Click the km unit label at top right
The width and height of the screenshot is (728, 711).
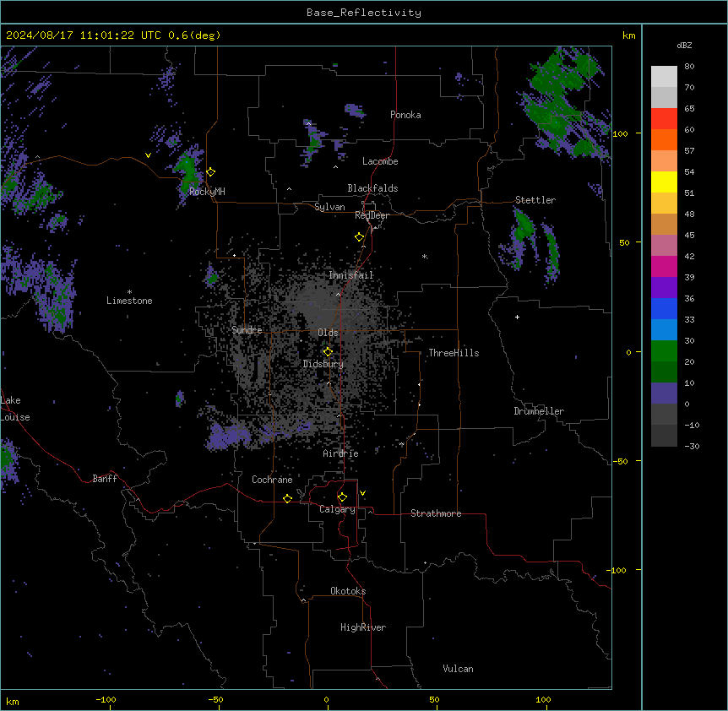(628, 35)
